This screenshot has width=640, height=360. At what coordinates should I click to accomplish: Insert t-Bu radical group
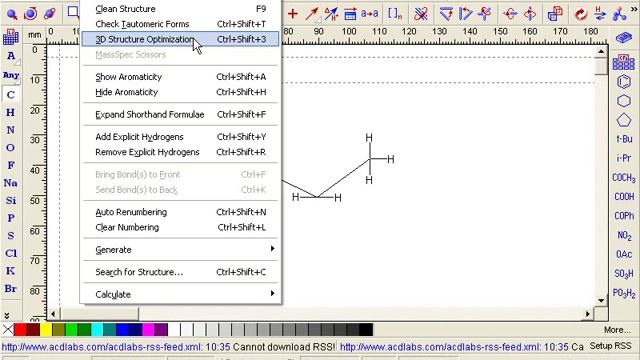click(x=624, y=139)
